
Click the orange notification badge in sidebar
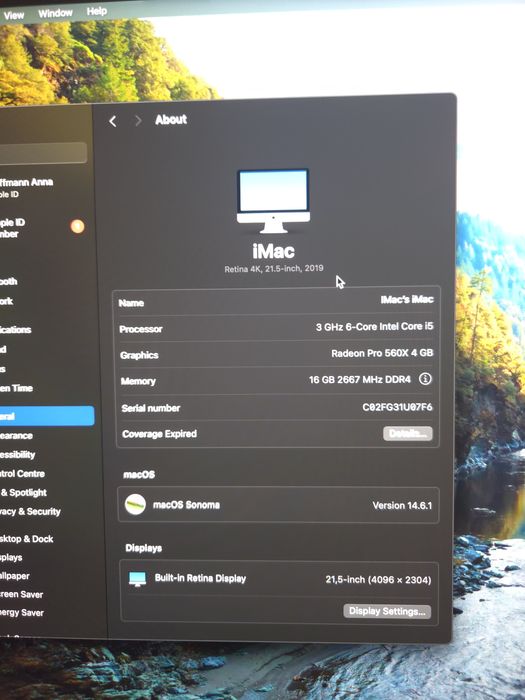point(77,226)
